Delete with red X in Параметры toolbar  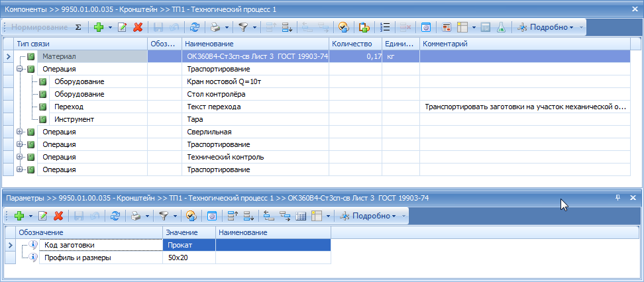(x=58, y=216)
